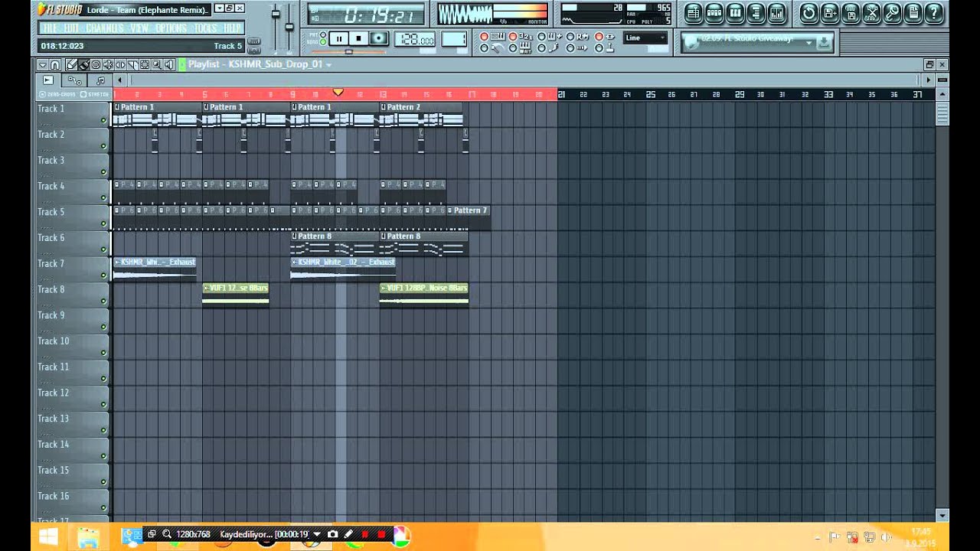The image size is (980, 551).
Task: Select the Track 10 header
Action: tap(73, 347)
